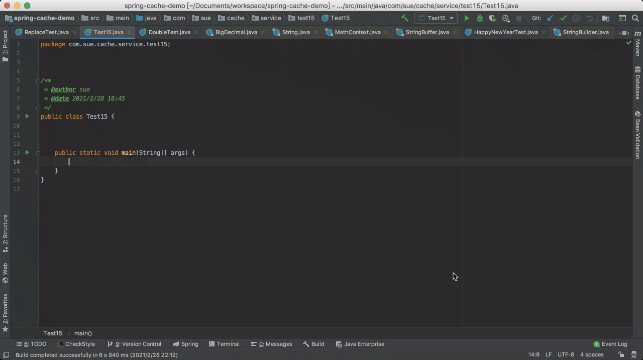The image size is (643, 360).
Task: Open the Event Log panel
Action: (610, 344)
